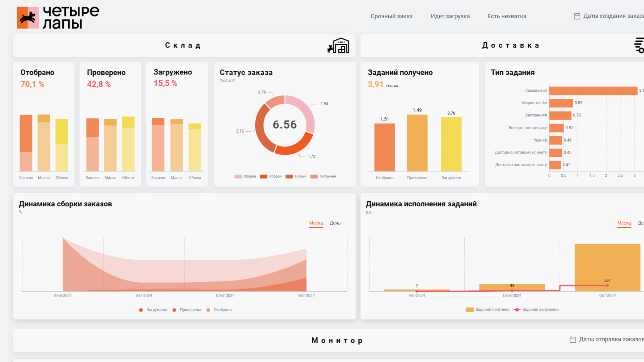The image size is (644, 362).
Task: Click the Окт-2024 bar in task dynamics
Action: [607, 267]
